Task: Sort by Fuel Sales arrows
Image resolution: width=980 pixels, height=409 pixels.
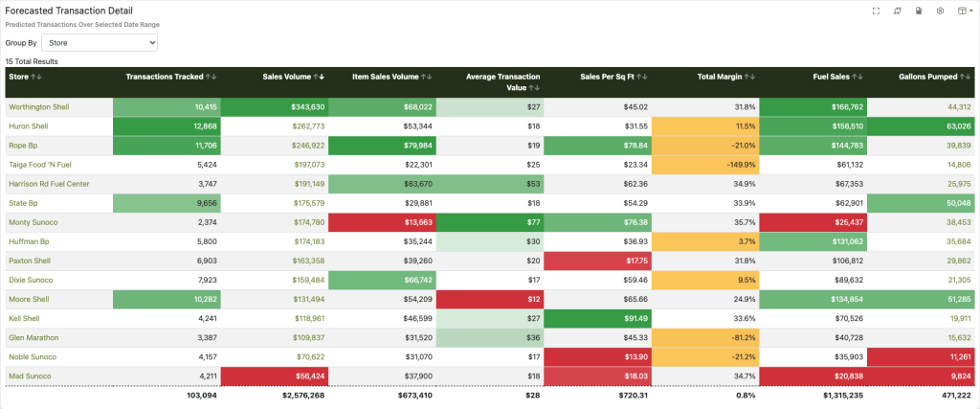Action: pyautogui.click(x=857, y=77)
